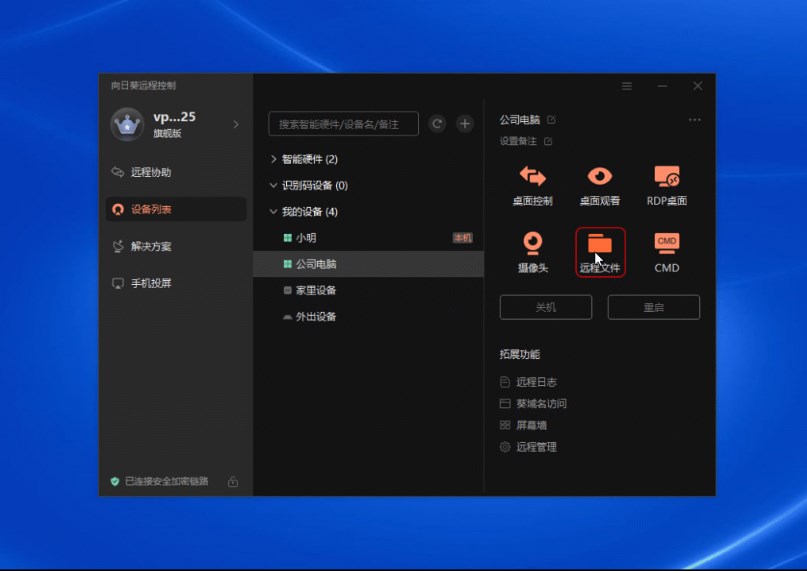
Task: Collapse the 我的设备 (4) group
Action: click(274, 212)
